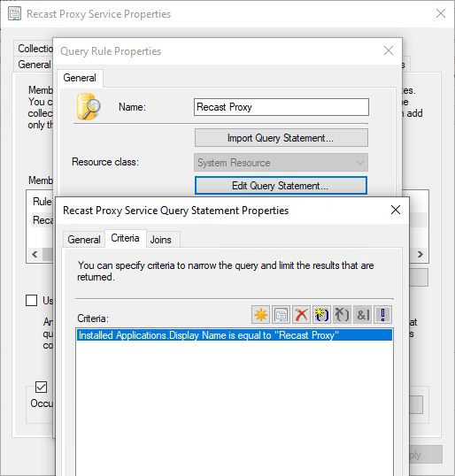Delete selected criterion with red X icon
The height and width of the screenshot is (476, 455).
pyautogui.click(x=301, y=314)
